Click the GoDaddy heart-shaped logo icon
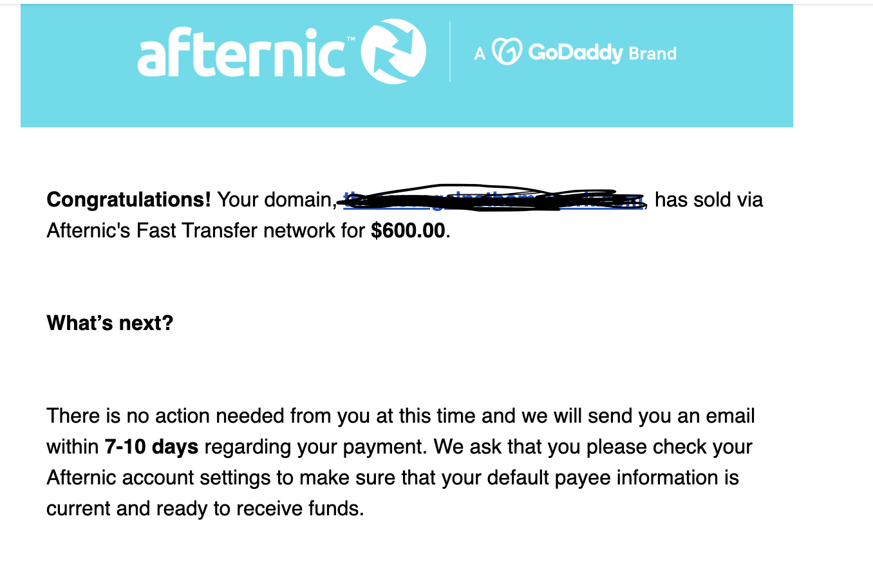This screenshot has height=588, width=873. tap(507, 51)
